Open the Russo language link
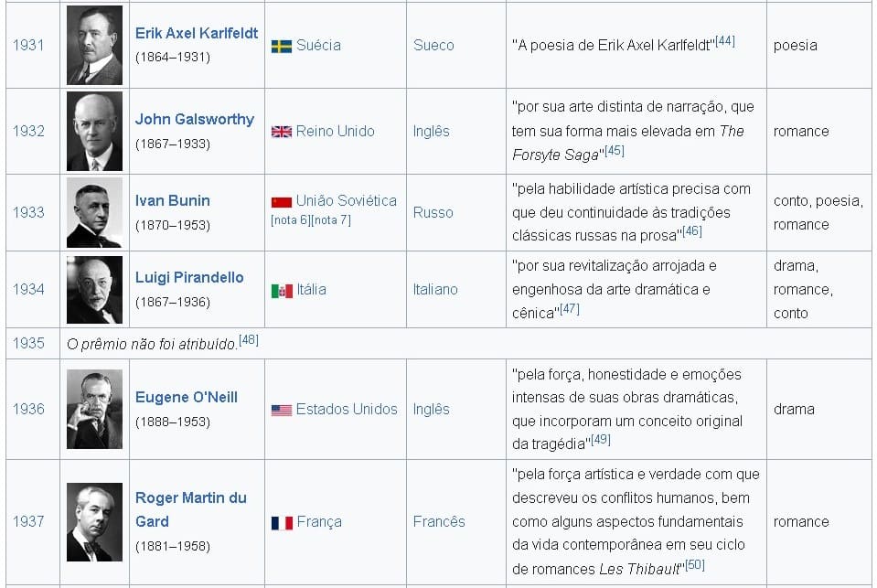Screen dimensions: 877x588 click(x=433, y=212)
